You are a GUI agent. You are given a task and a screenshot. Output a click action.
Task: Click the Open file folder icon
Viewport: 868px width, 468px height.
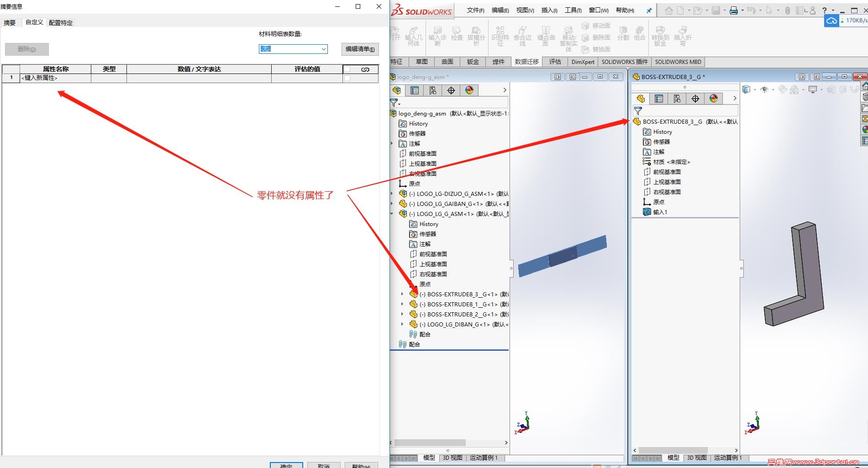tap(697, 11)
